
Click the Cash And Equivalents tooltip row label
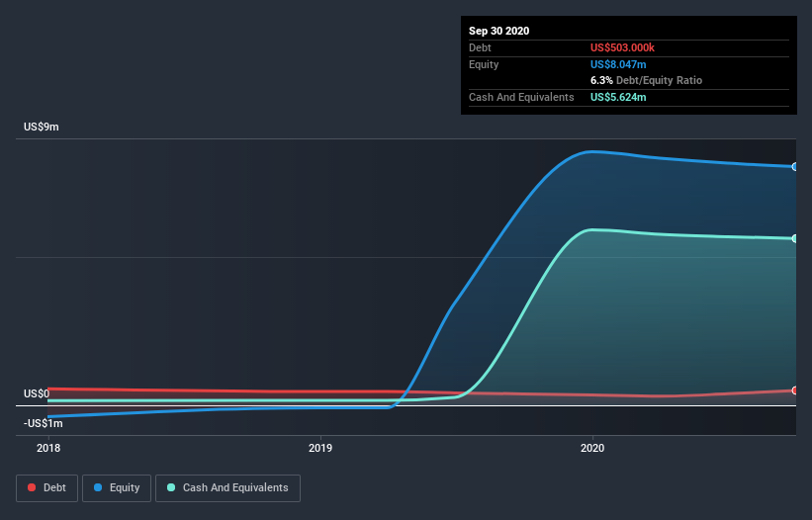tap(521, 97)
